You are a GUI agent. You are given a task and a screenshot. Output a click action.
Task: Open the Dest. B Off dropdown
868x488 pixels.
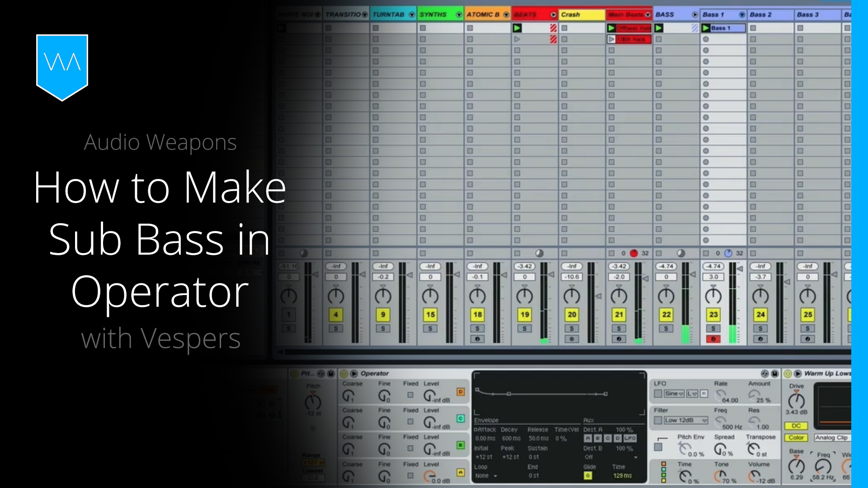click(610, 457)
